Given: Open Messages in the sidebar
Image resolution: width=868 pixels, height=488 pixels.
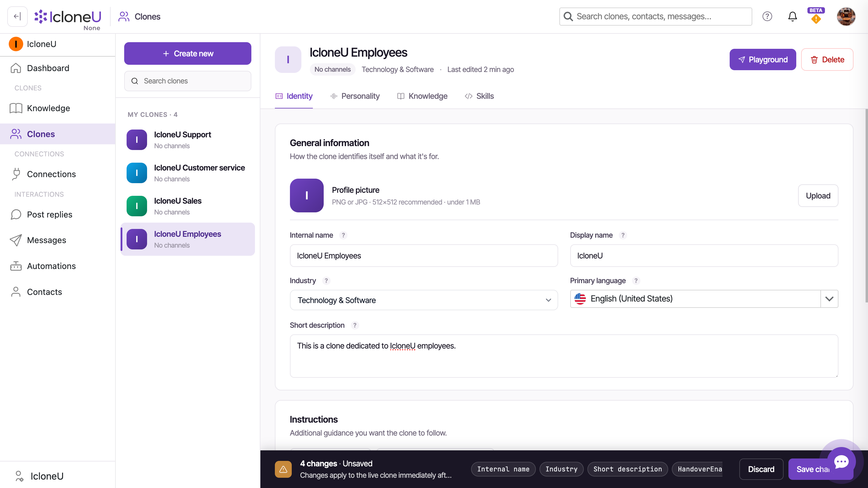Looking at the screenshot, I should pos(58,240).
